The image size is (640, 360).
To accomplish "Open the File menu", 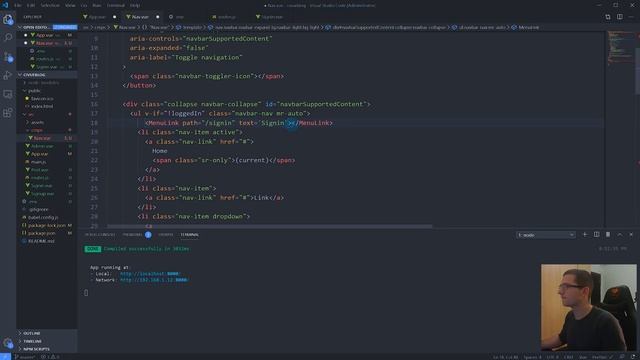I will coord(18,5).
